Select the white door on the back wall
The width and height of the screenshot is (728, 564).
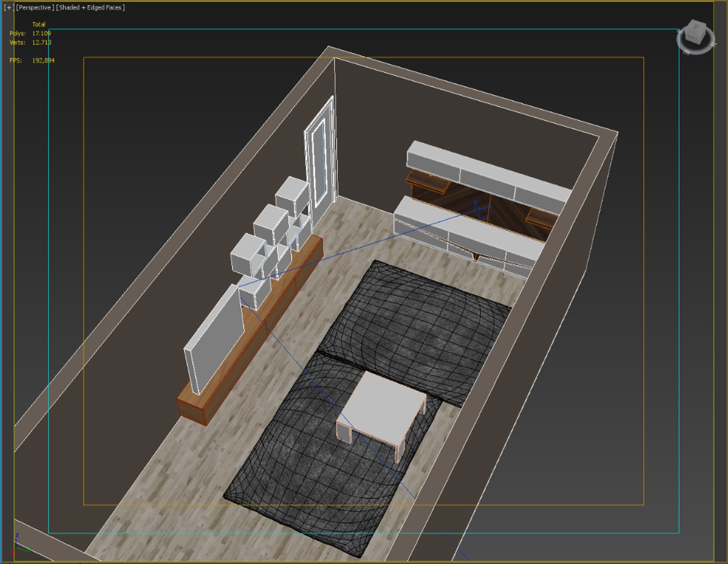coord(319,159)
